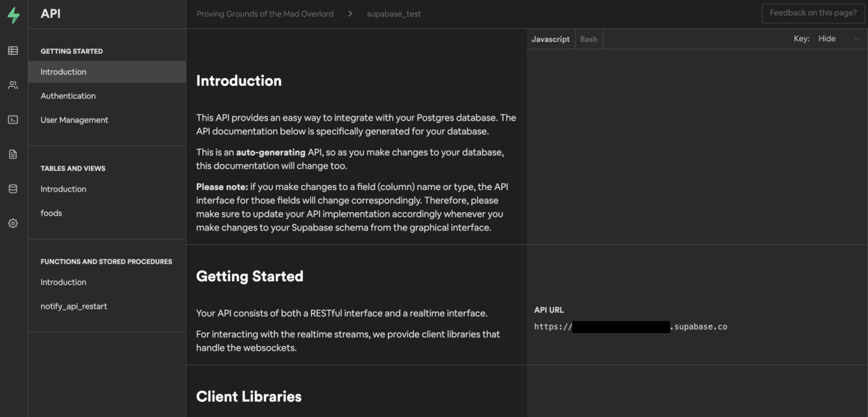Click the supabase_test breadcrumb
868x417 pixels.
pyautogui.click(x=393, y=14)
